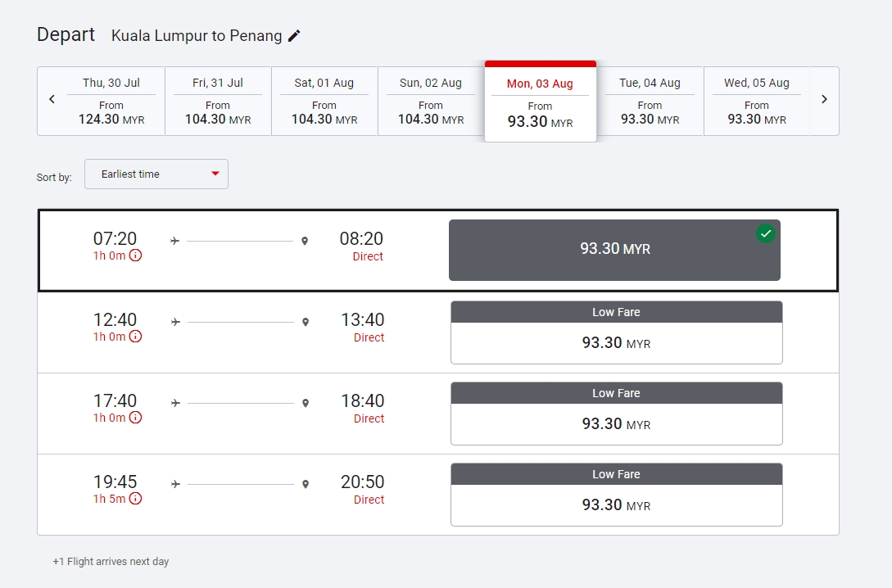Screen dimensions: 892x588
Task: Open the Earliest time sort dropdown
Action: tap(156, 174)
